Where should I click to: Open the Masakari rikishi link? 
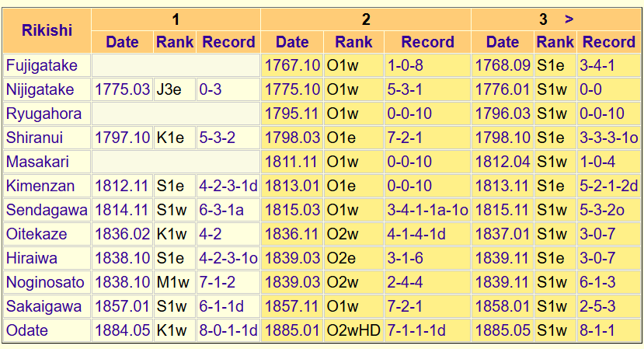pyautogui.click(x=37, y=162)
